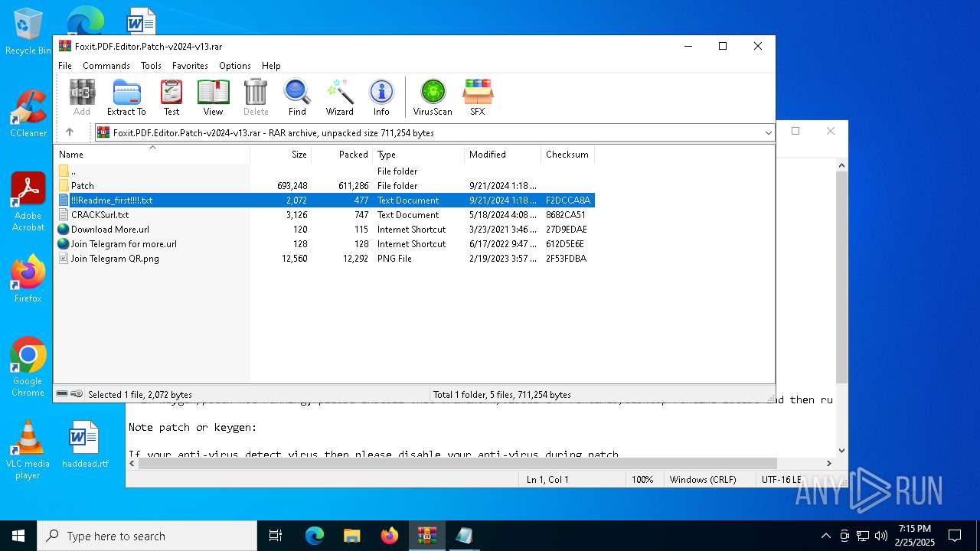Screen dimensions: 980x551
Task: Click the Delete trash can icon
Action: coord(256,97)
